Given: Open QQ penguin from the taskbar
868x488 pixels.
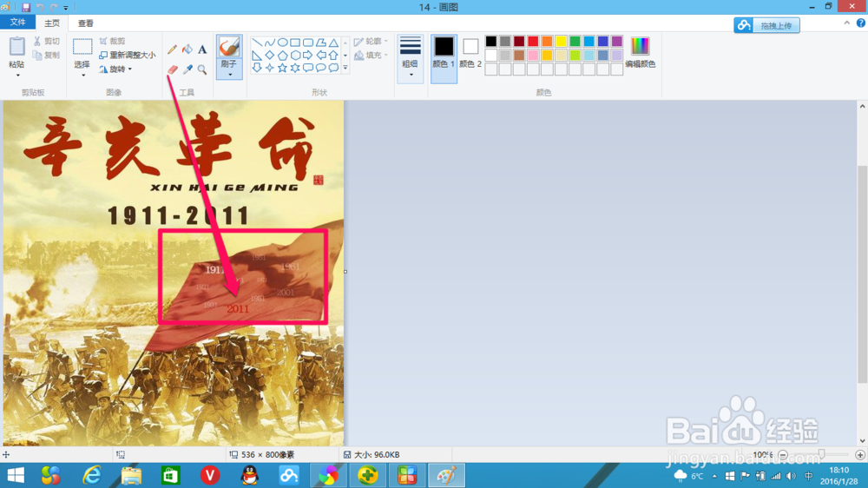Looking at the screenshot, I should 250,475.
